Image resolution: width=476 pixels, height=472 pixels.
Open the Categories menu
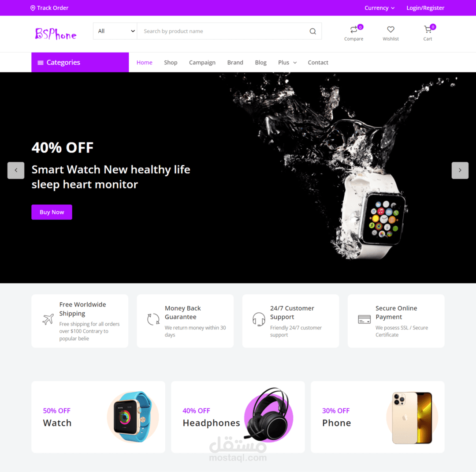tap(80, 62)
